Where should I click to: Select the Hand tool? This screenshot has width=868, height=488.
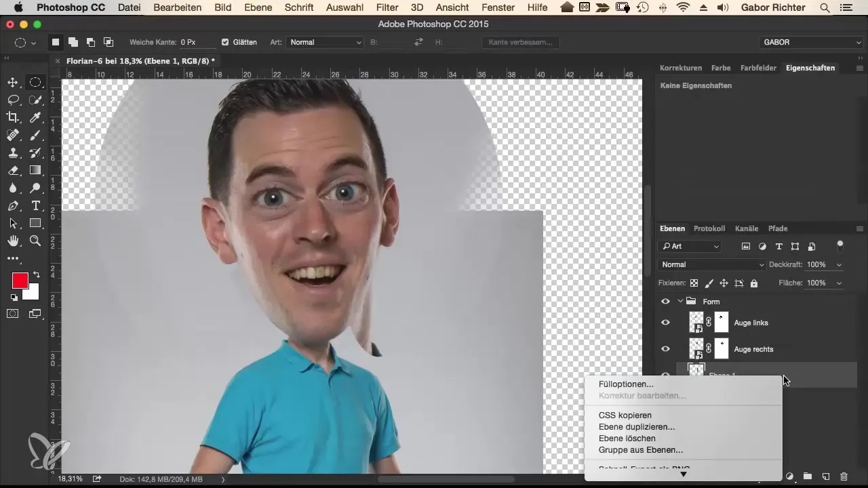coord(13,241)
